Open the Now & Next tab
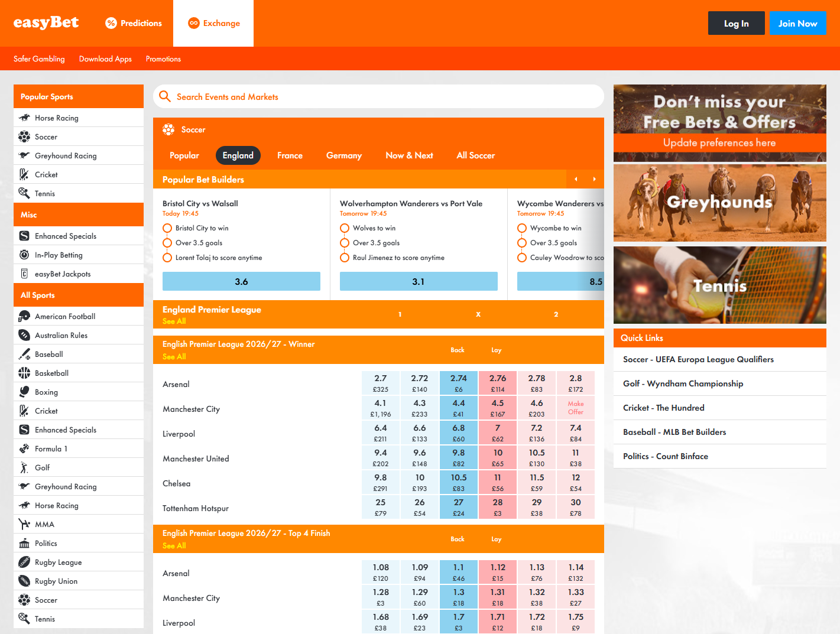The image size is (840, 634). click(x=409, y=155)
